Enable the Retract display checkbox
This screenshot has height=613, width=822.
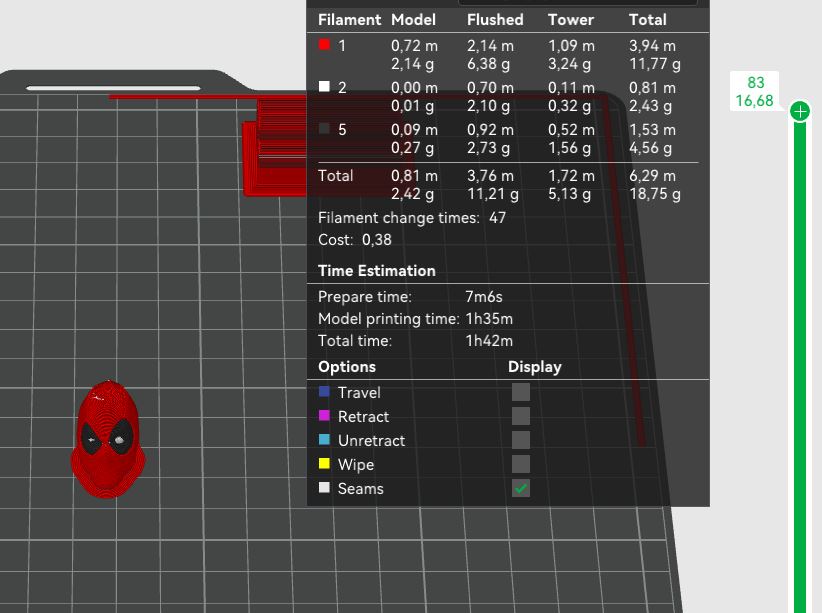coord(521,416)
